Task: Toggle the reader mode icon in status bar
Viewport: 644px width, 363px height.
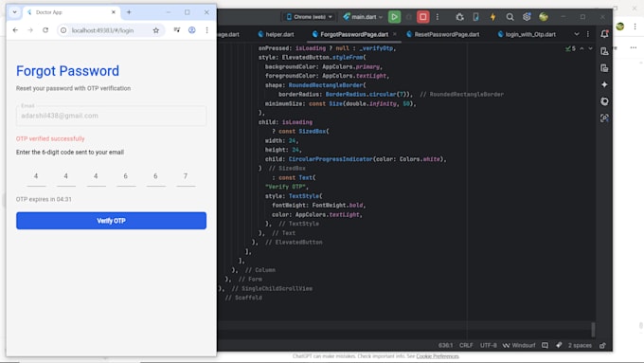Action: pos(545,345)
